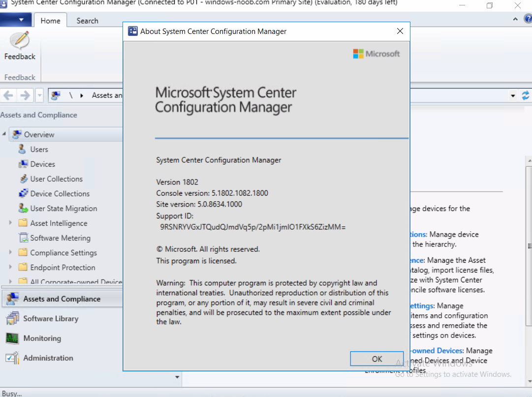Open the Administration workspace icon
This screenshot has width=532, height=397.
[x=13, y=358]
